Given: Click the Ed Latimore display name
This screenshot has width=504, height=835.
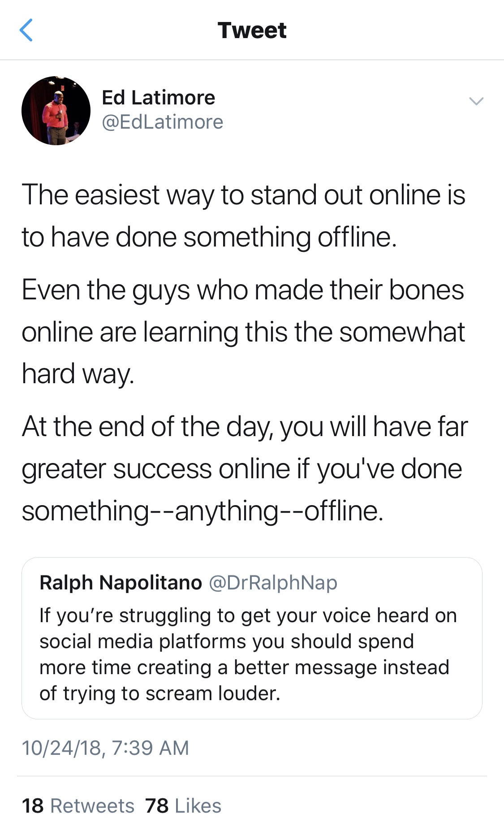Looking at the screenshot, I should pos(158,97).
